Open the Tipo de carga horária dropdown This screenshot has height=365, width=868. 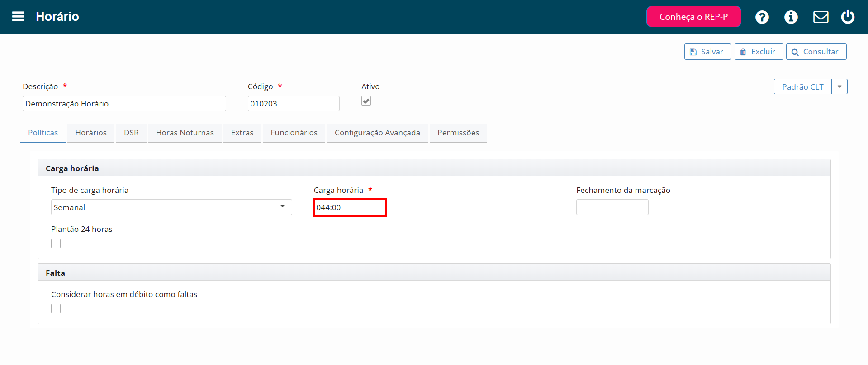[171, 207]
